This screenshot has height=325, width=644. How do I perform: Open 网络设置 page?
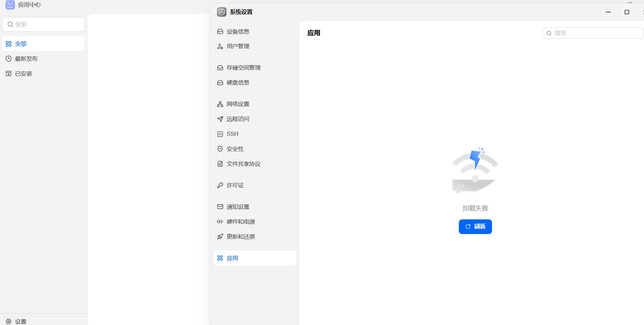pos(255,104)
